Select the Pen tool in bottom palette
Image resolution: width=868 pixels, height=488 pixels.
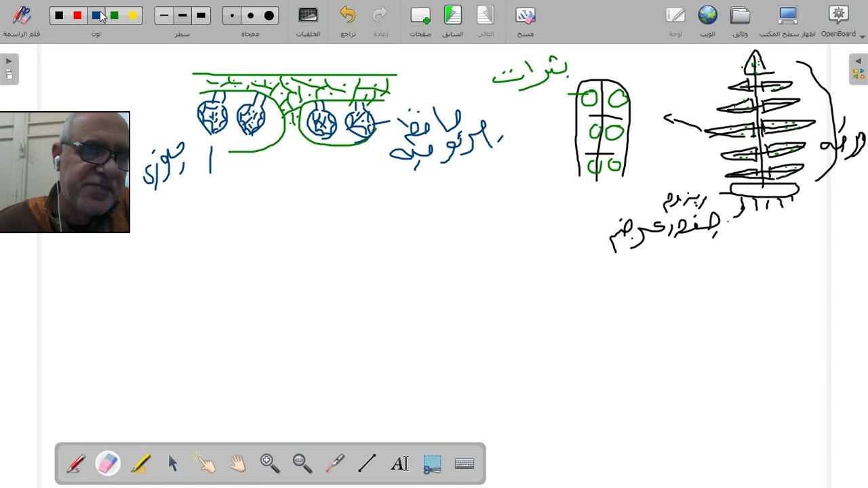pos(75,464)
